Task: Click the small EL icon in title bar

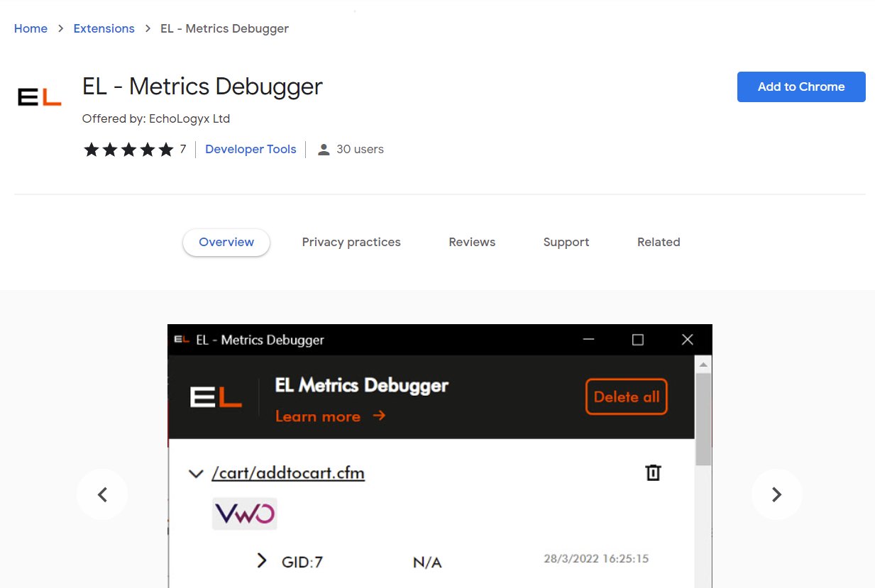Action: tap(182, 339)
